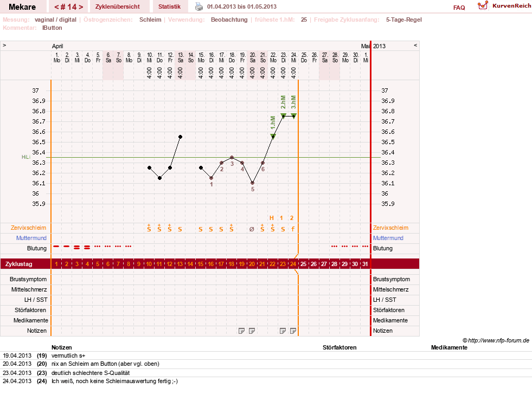532x401 pixels.
Task: Click the '5-Tage-Regel' value
Action: [x=404, y=20]
